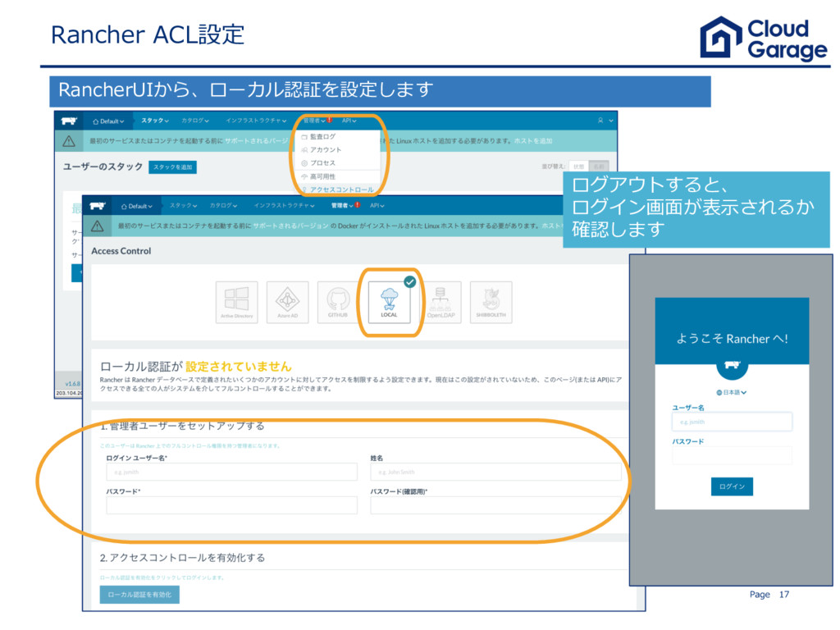Open API menu in front window
Screen dimensions: 840x630
pyautogui.click(x=377, y=206)
